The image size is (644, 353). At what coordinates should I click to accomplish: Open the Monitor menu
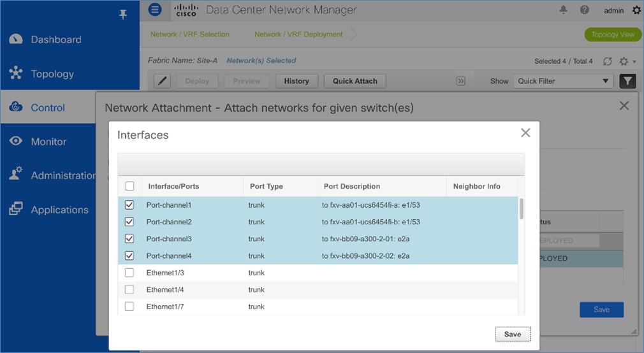[48, 141]
